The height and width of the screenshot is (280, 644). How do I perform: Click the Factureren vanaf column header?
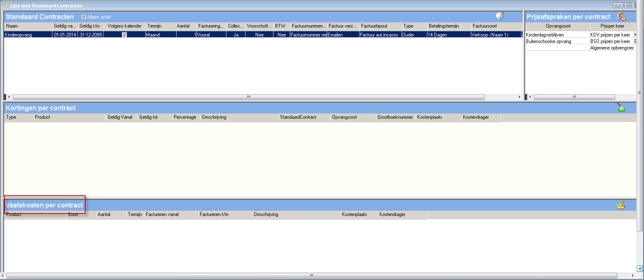click(170, 214)
